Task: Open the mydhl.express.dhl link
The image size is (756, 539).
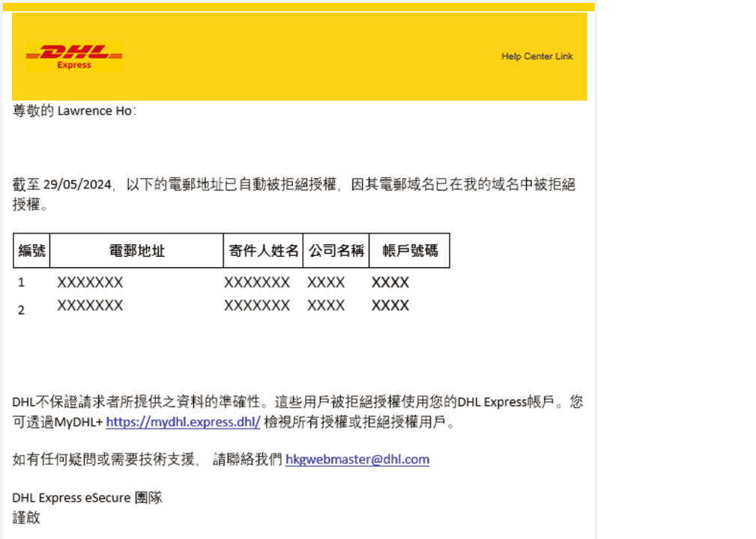Action: [x=184, y=422]
